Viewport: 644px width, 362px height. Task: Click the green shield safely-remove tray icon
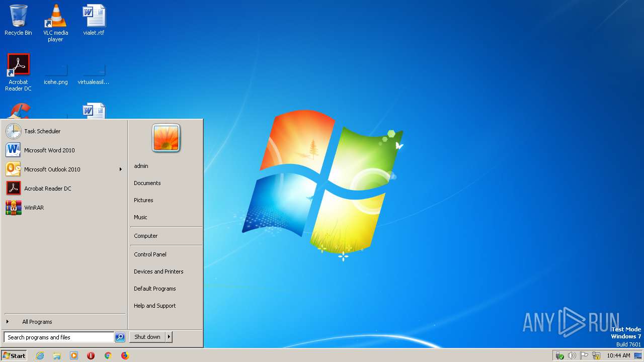click(x=559, y=355)
